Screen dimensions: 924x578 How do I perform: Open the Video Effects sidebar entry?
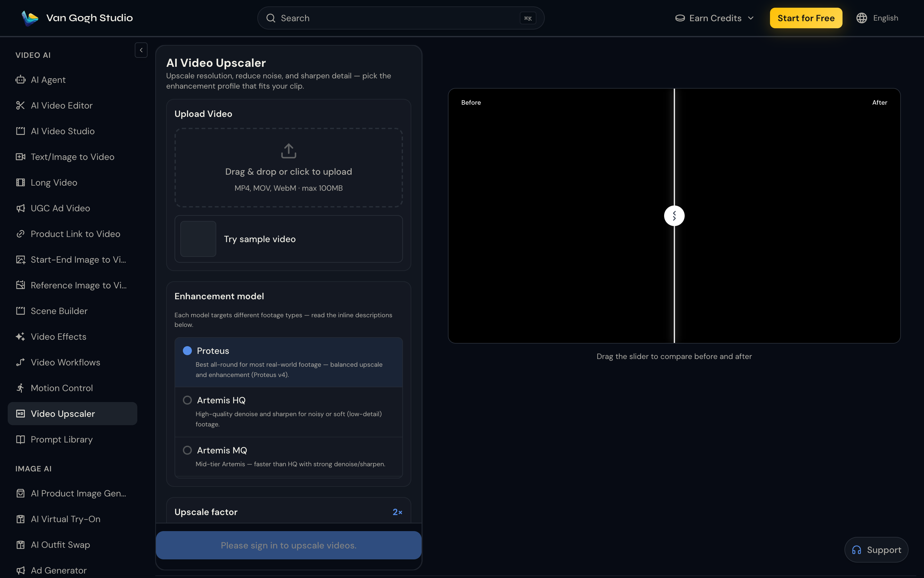pyautogui.click(x=73, y=337)
